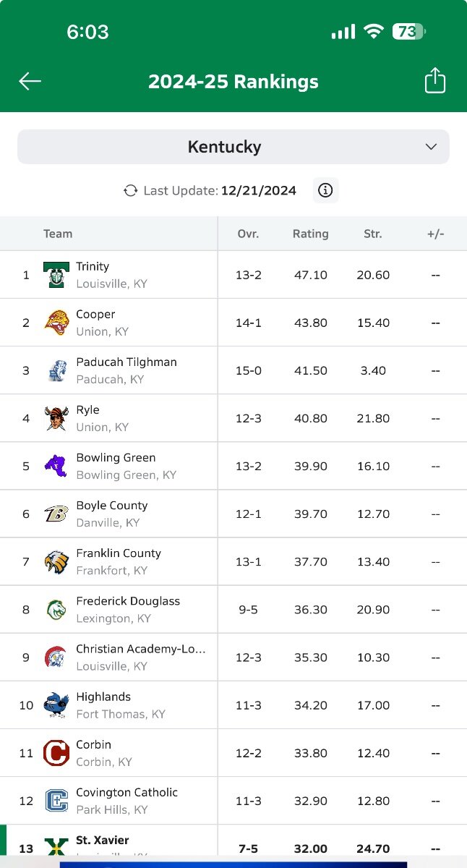Tap the back arrow icon
The height and width of the screenshot is (868, 467).
pyautogui.click(x=30, y=81)
